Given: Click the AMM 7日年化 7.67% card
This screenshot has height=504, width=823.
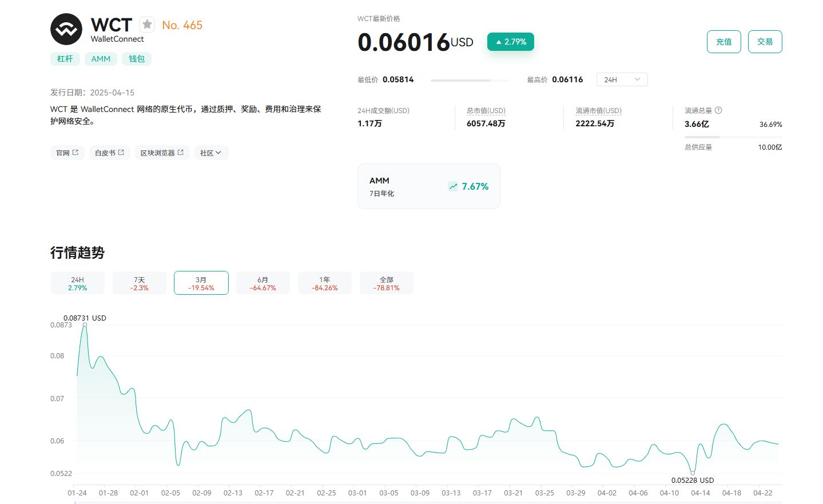Looking at the screenshot, I should [429, 186].
